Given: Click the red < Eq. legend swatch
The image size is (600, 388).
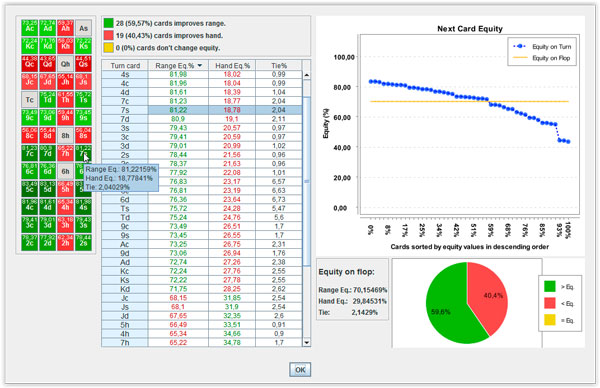Looking at the screenshot, I should coord(550,303).
